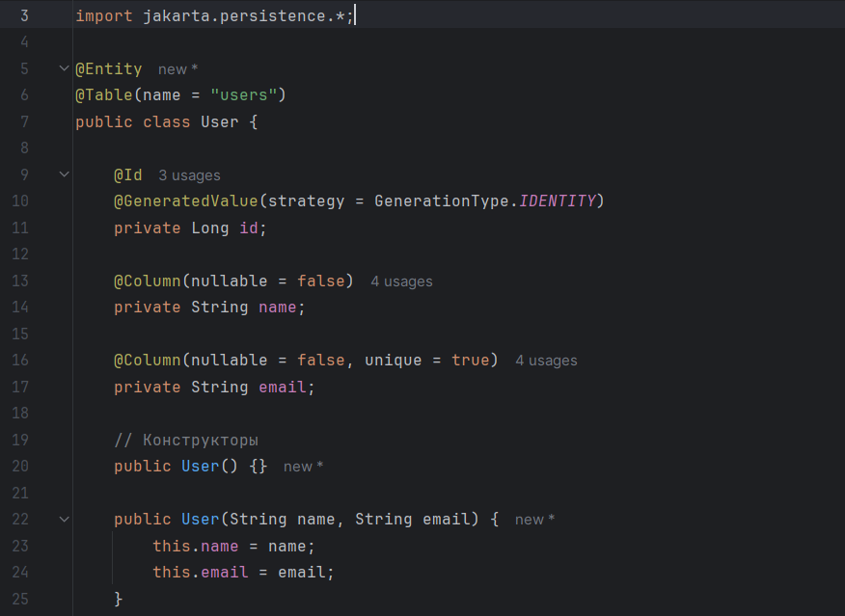Click GenerationType in the annotation
845x616 pixels.
click(442, 201)
